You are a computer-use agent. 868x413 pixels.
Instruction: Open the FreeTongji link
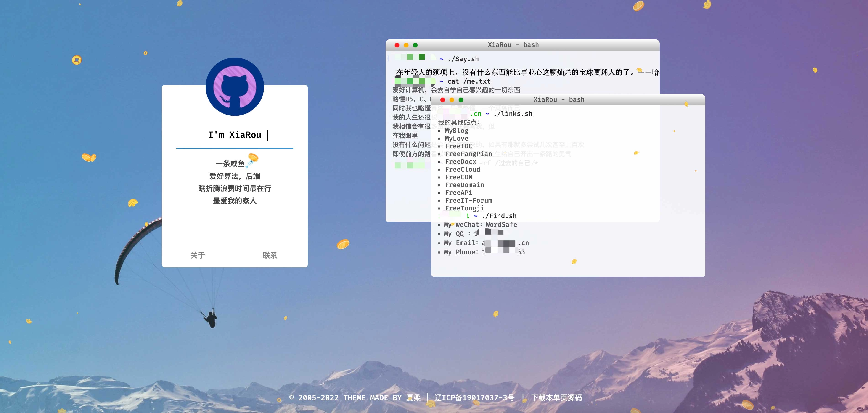(464, 208)
